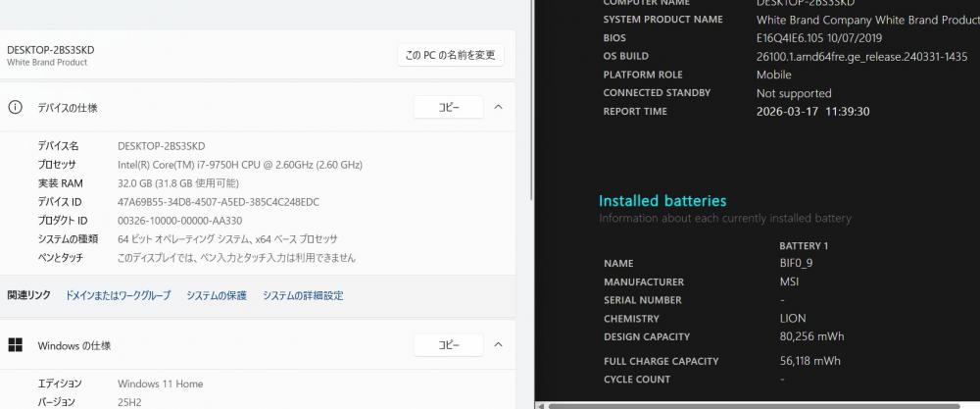Click the OS build 26100.1 value
Image resolution: width=980 pixels, height=409 pixels.
[861, 56]
